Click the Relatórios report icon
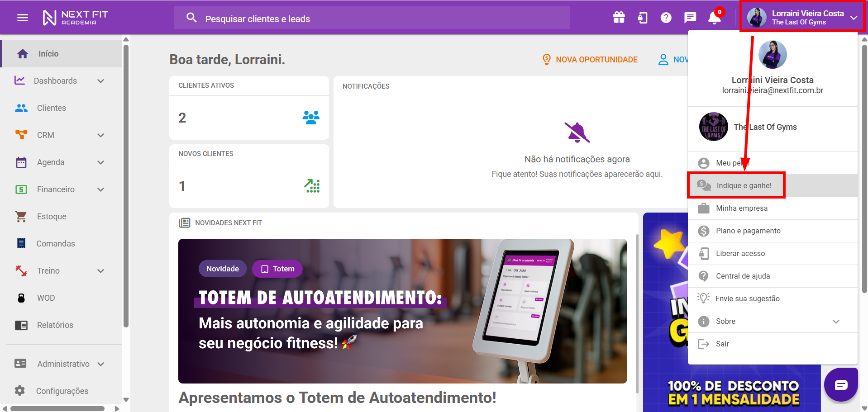The height and width of the screenshot is (412, 868). pyautogui.click(x=21, y=325)
